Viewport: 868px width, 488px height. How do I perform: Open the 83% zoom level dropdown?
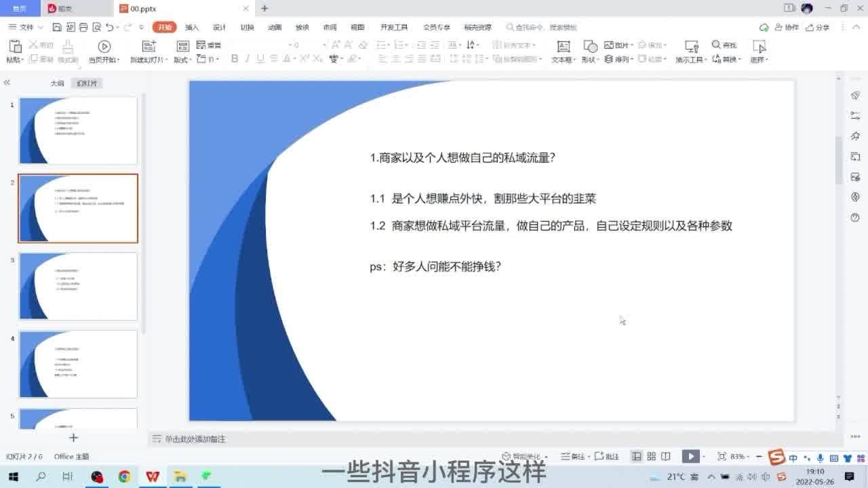click(x=740, y=457)
